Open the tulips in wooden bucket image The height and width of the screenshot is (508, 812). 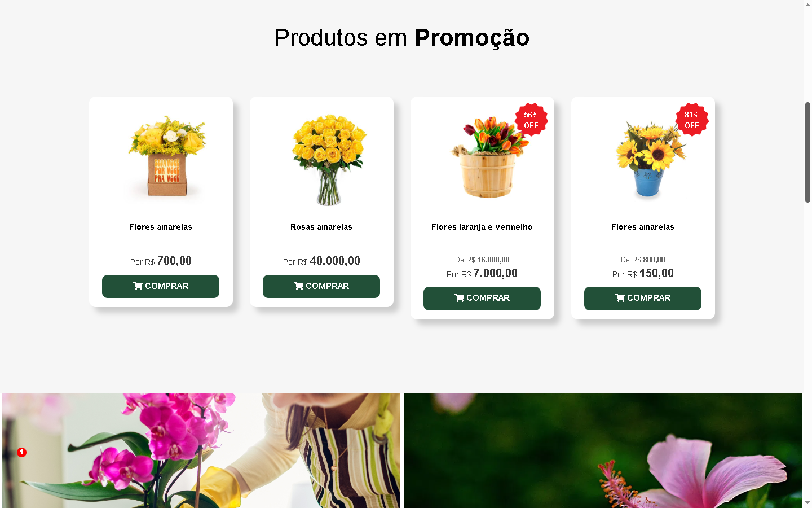489,157
